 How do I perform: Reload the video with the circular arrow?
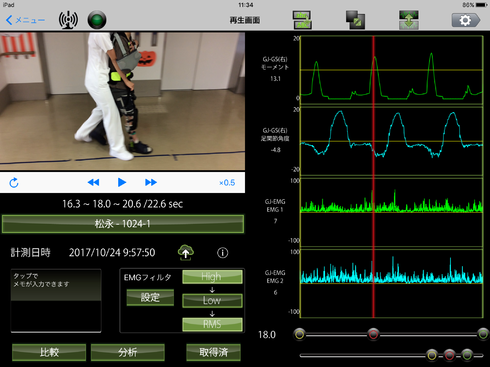click(14, 183)
